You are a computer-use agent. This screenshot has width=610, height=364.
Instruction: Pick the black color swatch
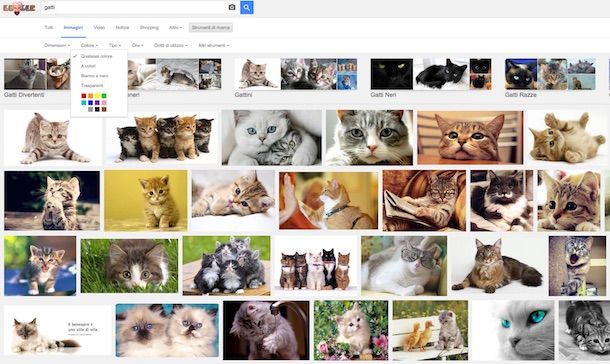point(97,109)
